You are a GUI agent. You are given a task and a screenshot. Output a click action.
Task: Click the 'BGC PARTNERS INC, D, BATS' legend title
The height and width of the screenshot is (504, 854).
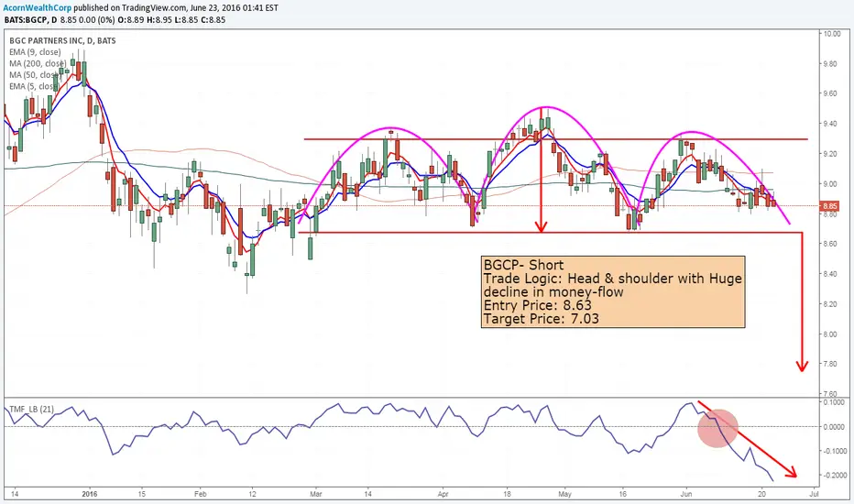click(x=62, y=41)
